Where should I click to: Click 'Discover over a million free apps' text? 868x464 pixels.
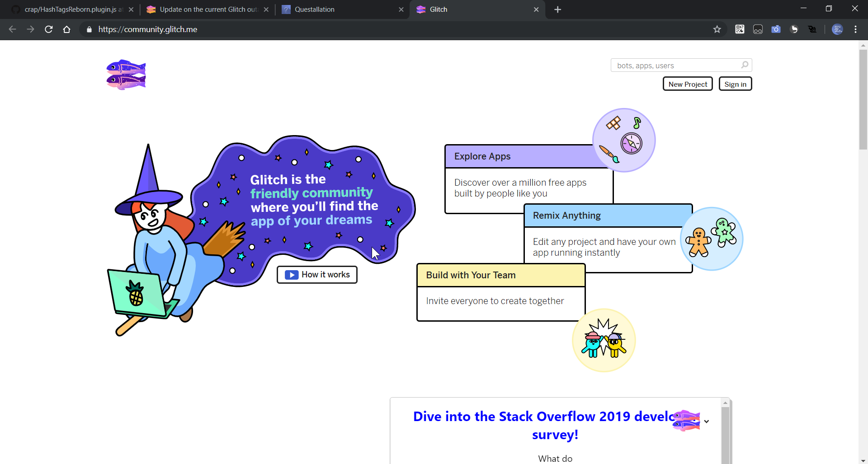(x=520, y=183)
